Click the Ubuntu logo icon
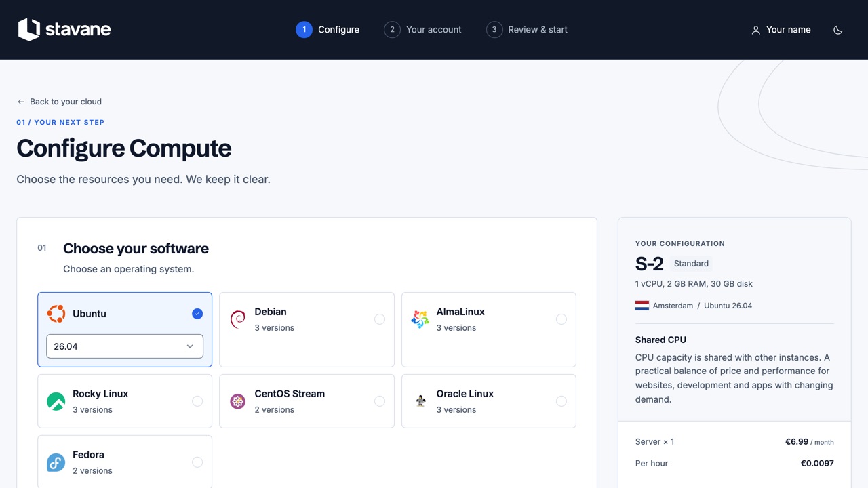868x488 pixels. (x=56, y=314)
